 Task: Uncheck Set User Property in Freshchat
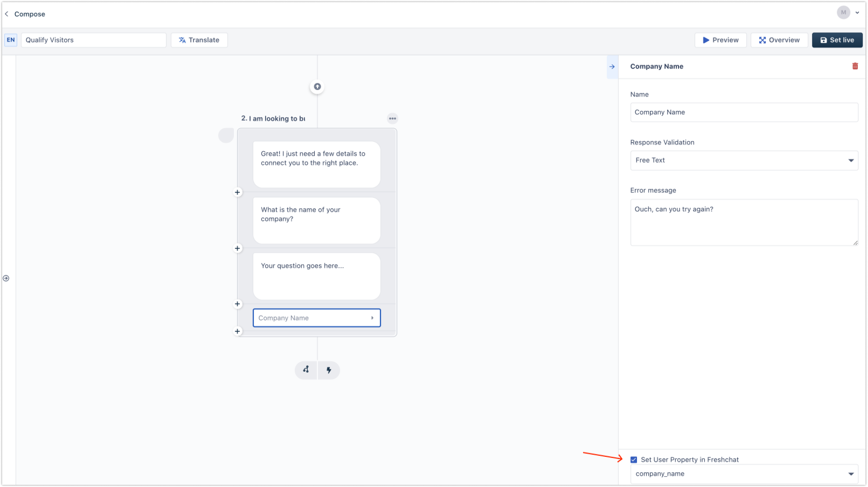pos(634,460)
